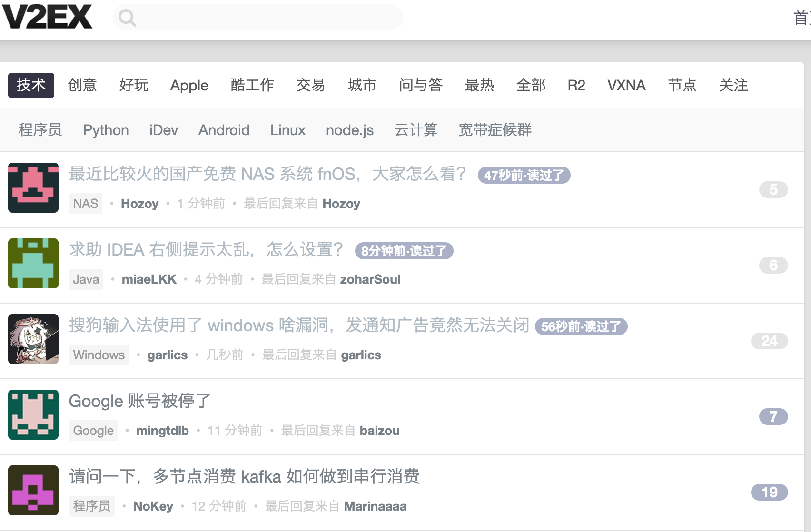Click the V2EX logo
The image size is (811, 532).
[x=48, y=17]
